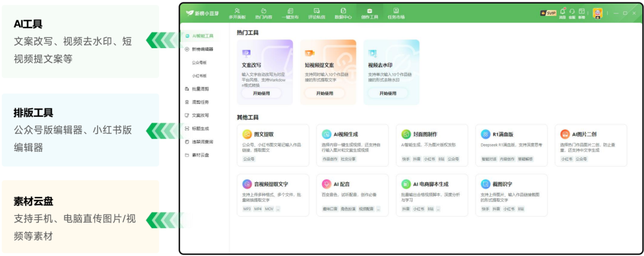Image resolution: width=644 pixels, height=256 pixels.
Task: Click the 违禁词查询 sidebar icon
Action: point(187,142)
